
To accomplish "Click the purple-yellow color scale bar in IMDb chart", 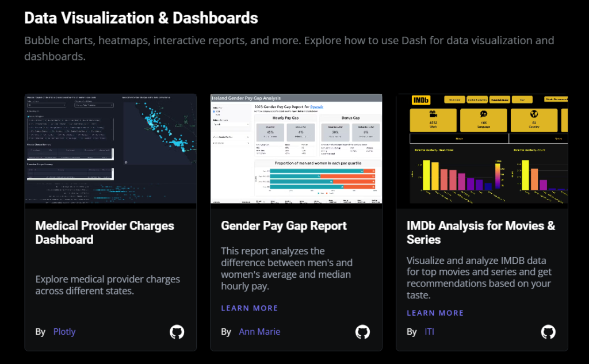I will pyautogui.click(x=498, y=175).
